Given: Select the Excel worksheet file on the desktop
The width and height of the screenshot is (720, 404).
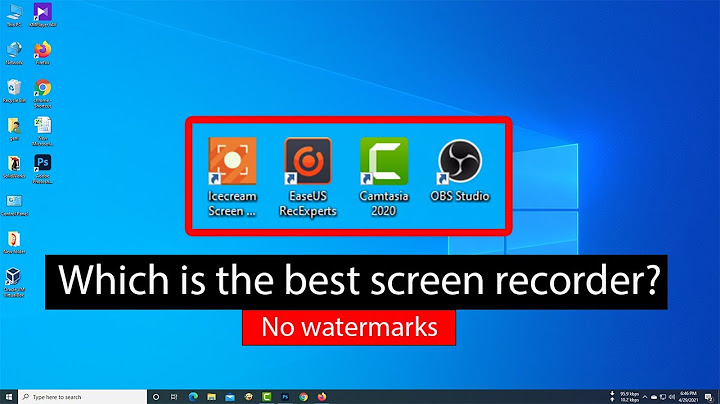Looking at the screenshot, I should (x=43, y=131).
